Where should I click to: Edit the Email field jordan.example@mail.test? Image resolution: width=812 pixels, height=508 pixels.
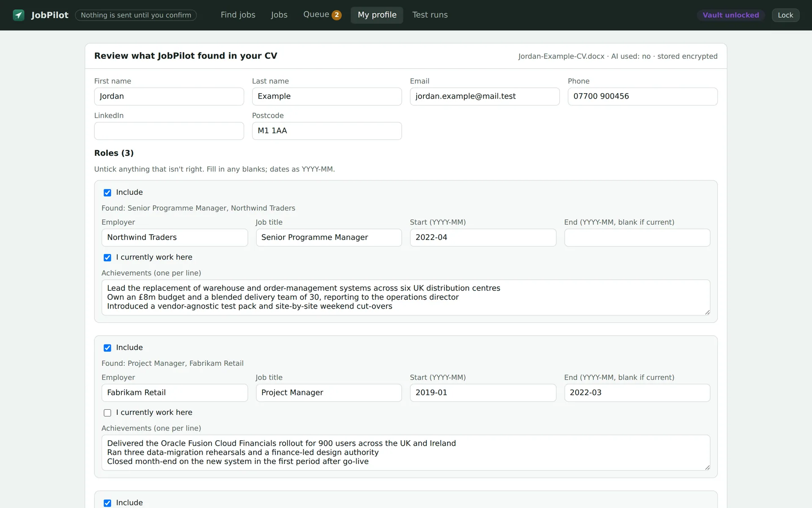(485, 97)
